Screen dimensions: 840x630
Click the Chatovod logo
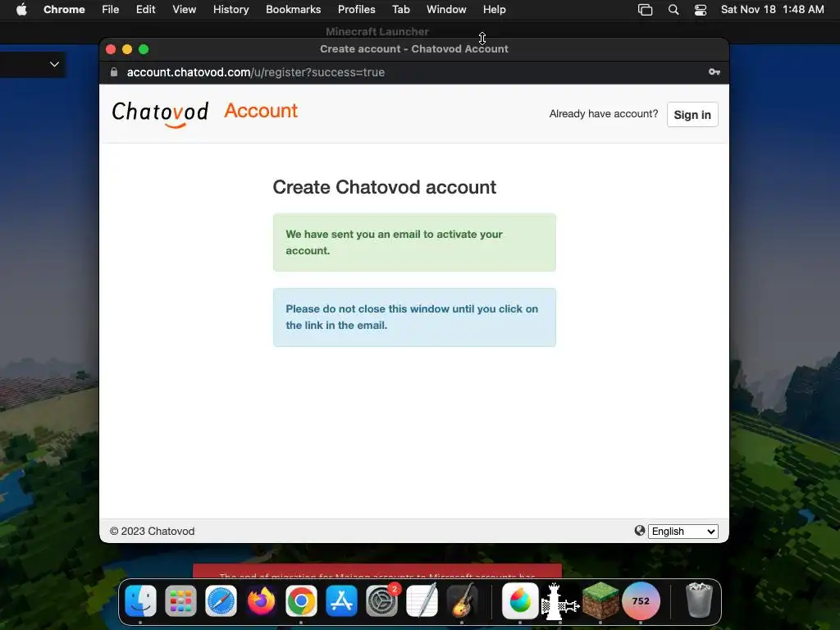[160, 113]
